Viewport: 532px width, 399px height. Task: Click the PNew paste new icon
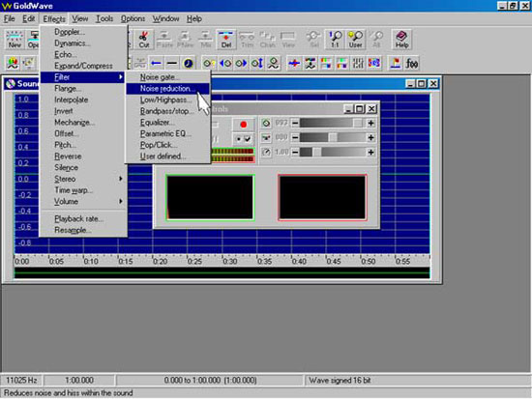point(185,40)
